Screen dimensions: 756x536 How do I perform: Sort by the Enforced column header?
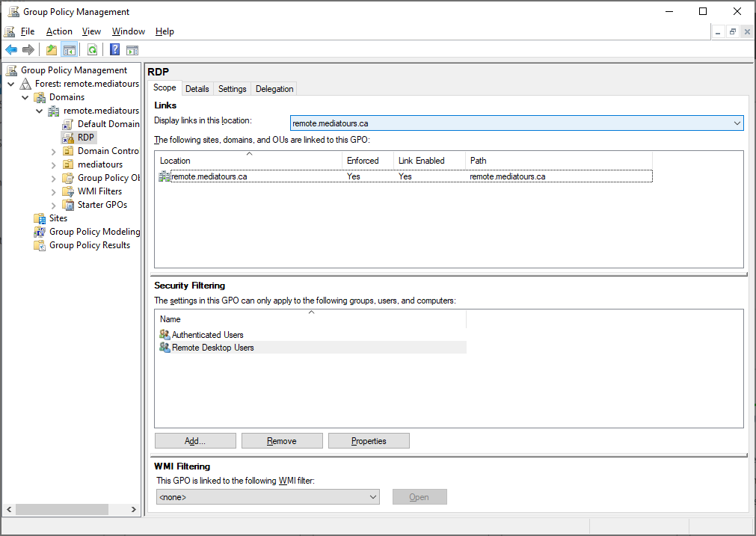368,161
